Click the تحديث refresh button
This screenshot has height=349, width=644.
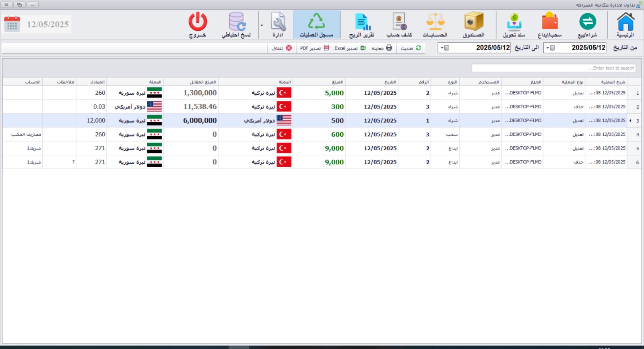coord(411,48)
